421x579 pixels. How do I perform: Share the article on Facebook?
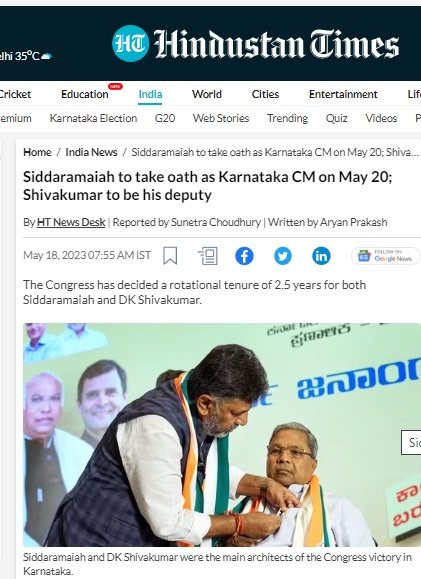pos(244,256)
